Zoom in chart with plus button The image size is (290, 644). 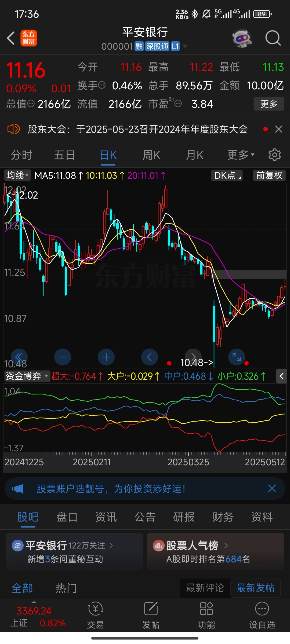106,357
